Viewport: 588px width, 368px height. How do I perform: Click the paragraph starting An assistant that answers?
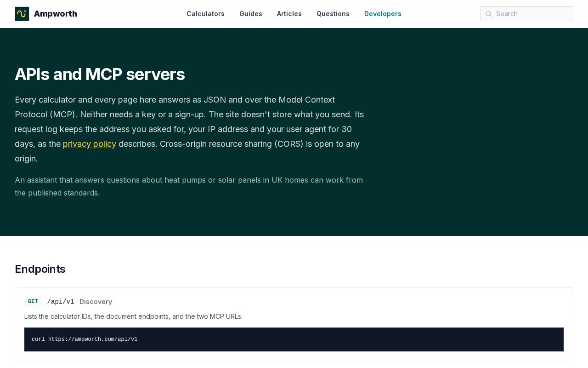[189, 186]
